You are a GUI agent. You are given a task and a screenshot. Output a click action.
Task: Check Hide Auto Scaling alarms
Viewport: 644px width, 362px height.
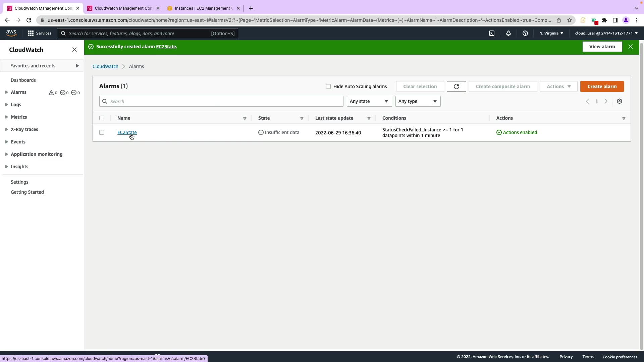pos(328,86)
